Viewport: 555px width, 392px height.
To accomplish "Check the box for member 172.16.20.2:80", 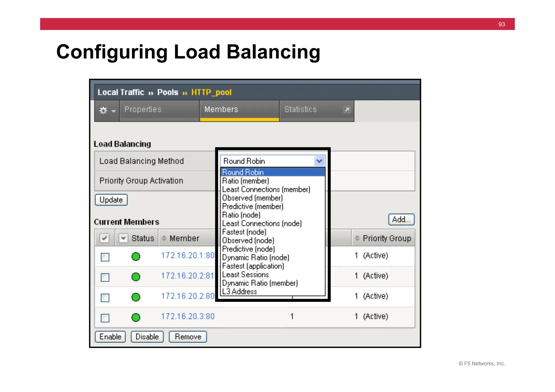I will tap(105, 297).
